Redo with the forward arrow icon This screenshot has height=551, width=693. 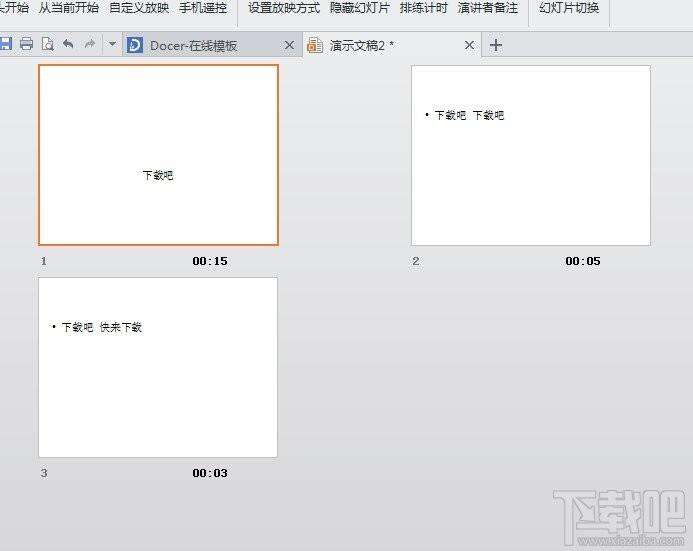90,44
